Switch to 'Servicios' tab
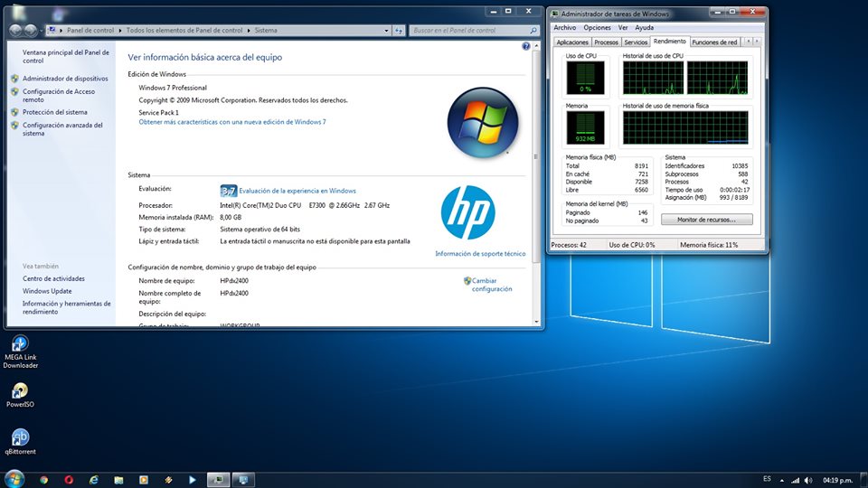The image size is (868, 488). tap(636, 42)
